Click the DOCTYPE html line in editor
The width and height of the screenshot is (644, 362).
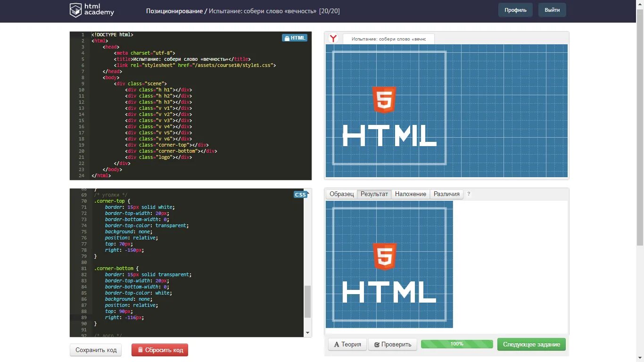tap(112, 34)
